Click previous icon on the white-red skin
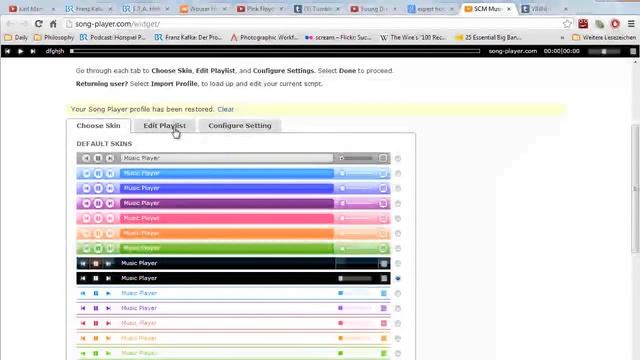Viewport: 640px width, 360px height. [83, 323]
